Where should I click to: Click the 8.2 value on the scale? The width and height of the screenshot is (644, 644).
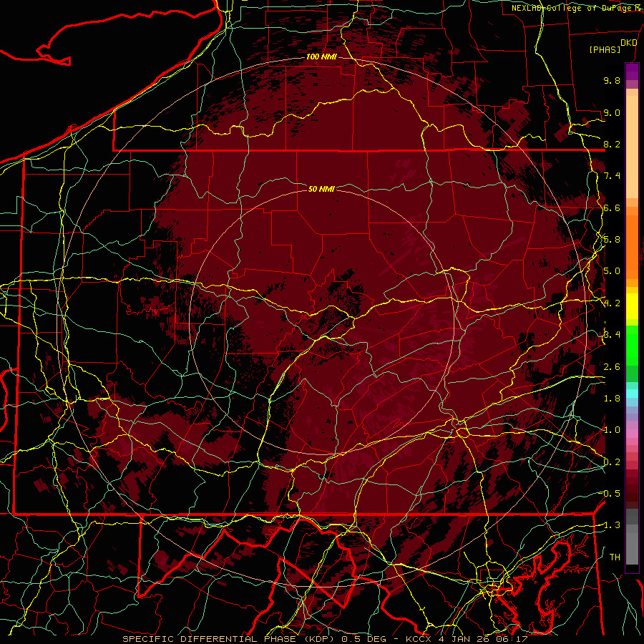[612, 145]
